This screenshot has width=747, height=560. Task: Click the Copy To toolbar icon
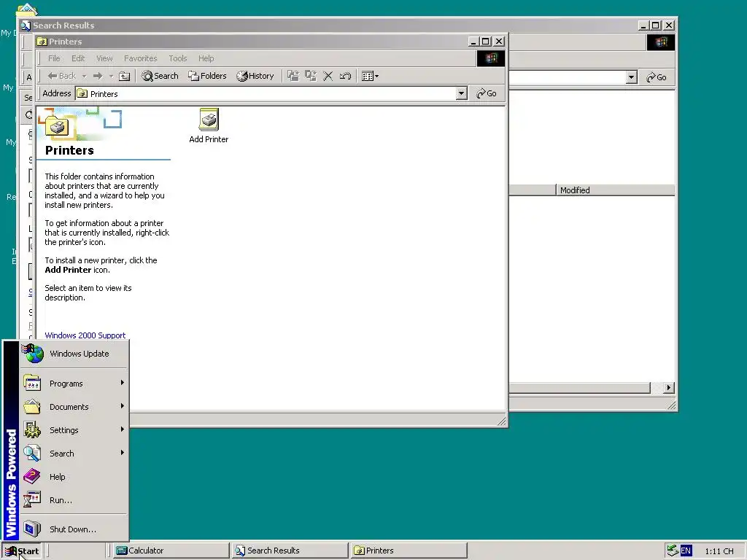tap(311, 76)
